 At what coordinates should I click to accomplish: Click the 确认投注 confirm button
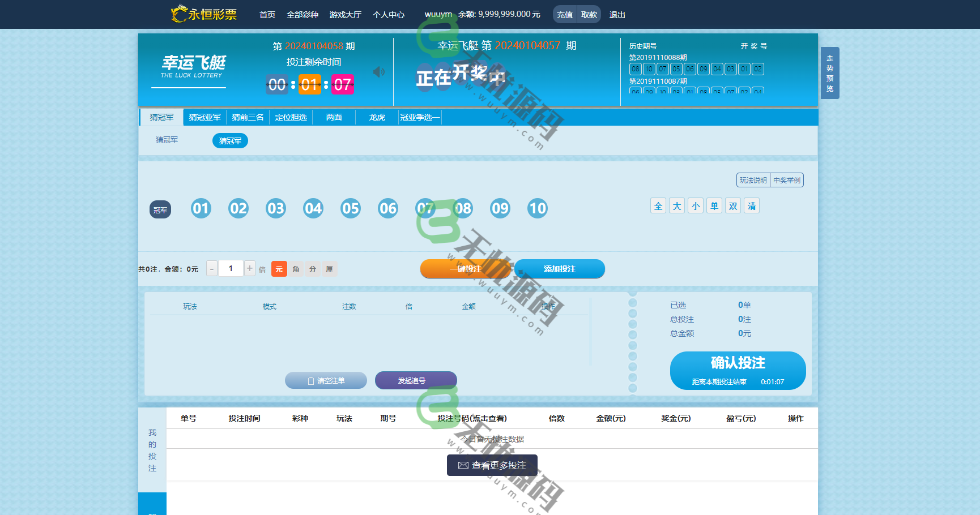738,364
